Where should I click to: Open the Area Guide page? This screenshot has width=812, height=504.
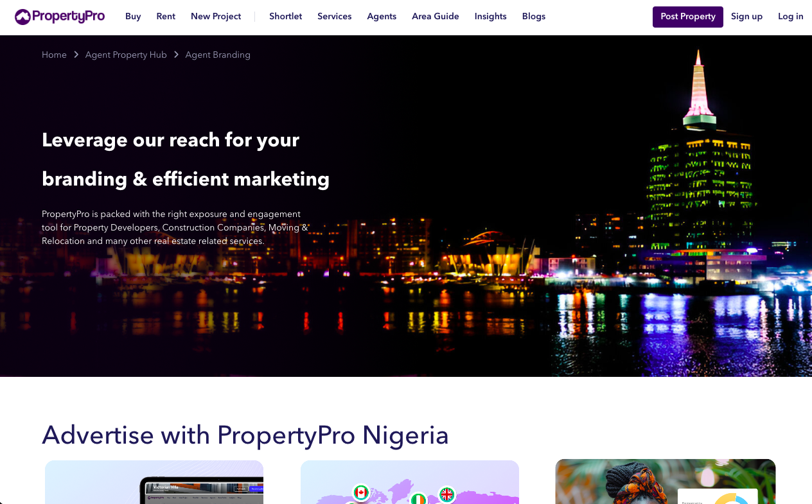tap(436, 17)
